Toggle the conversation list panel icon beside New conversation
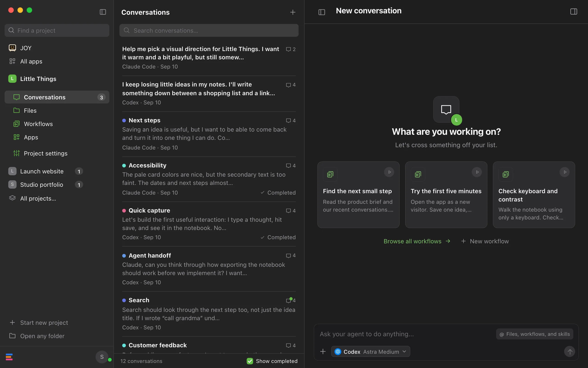This screenshot has width=588, height=368. pos(322,12)
